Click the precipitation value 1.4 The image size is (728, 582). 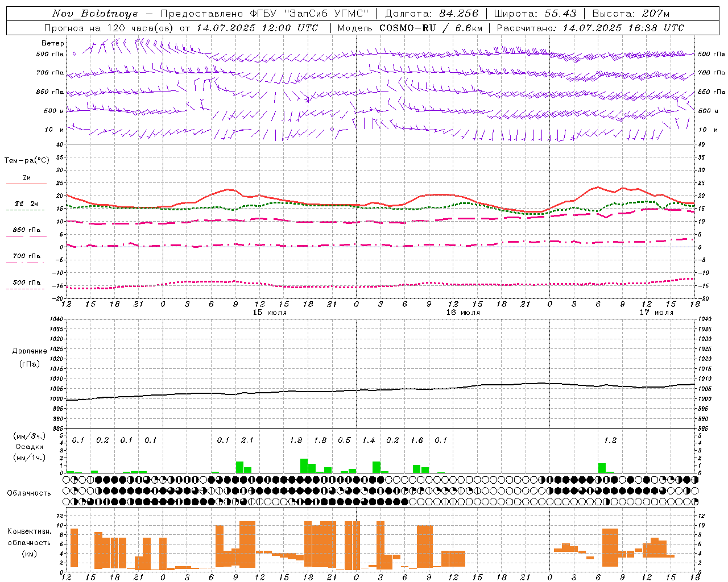(x=369, y=440)
